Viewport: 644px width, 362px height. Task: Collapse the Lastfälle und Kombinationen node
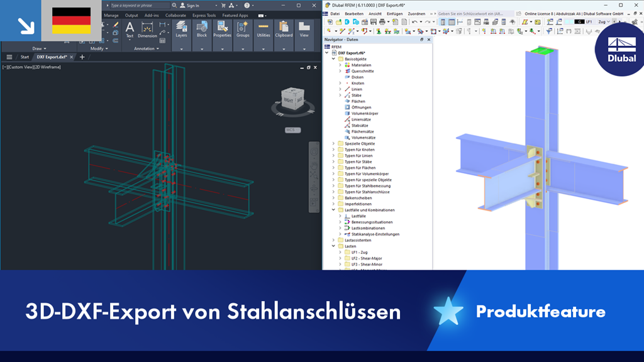click(333, 210)
